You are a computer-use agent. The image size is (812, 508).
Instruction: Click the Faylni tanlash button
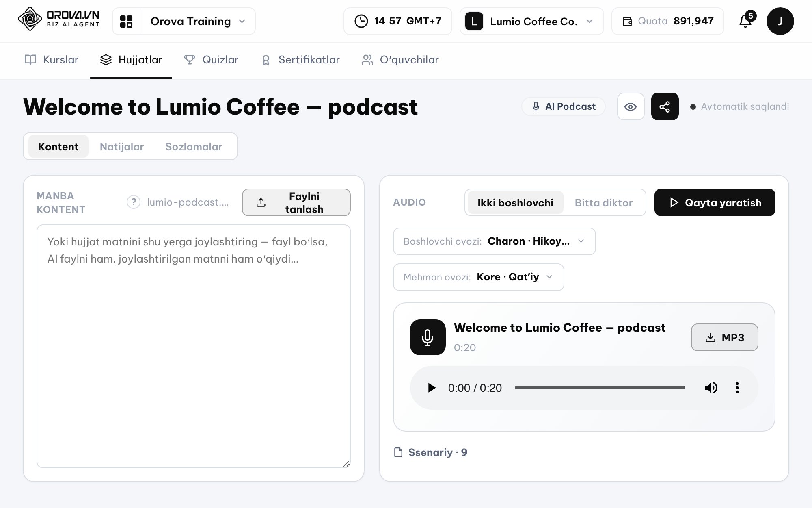296,202
